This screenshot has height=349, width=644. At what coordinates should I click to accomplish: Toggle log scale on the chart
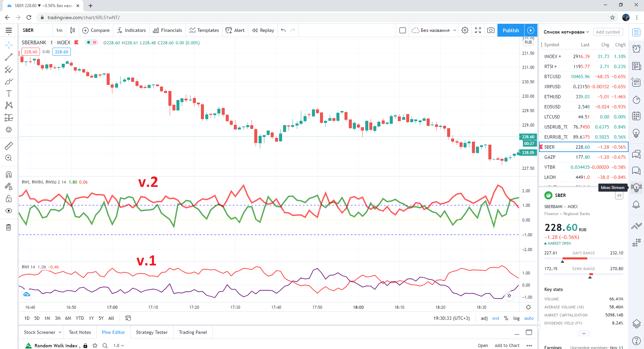point(516,318)
